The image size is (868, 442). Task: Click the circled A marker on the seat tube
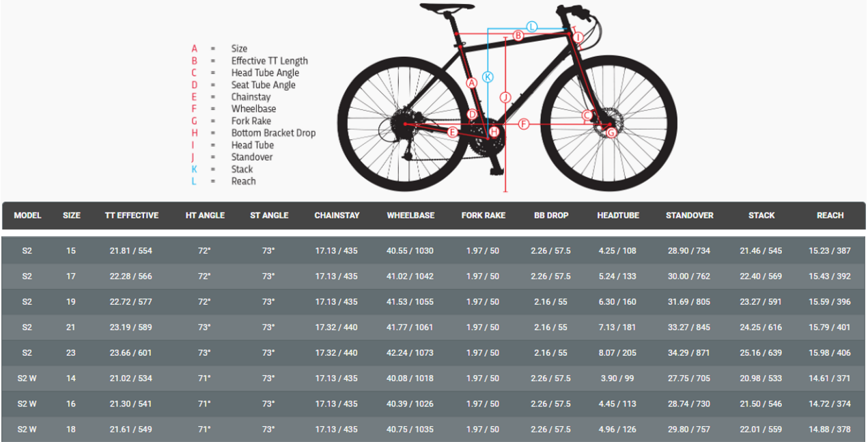[x=471, y=83]
